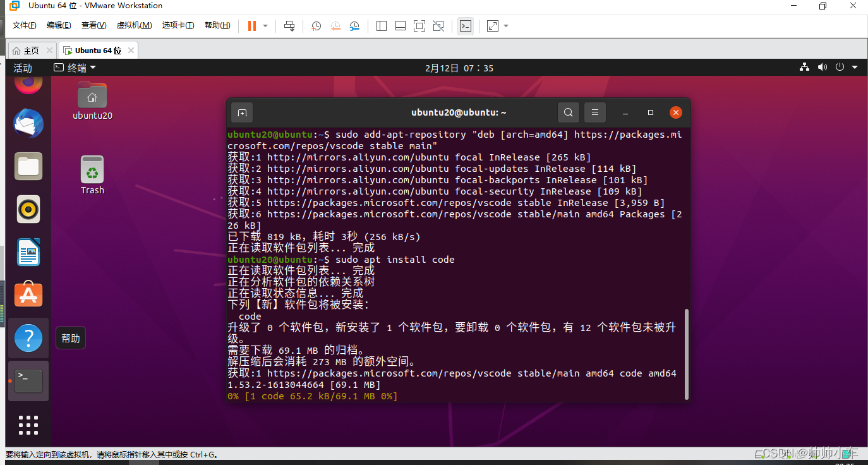
Task: Click the stretch guest display icon
Action: 493,26
